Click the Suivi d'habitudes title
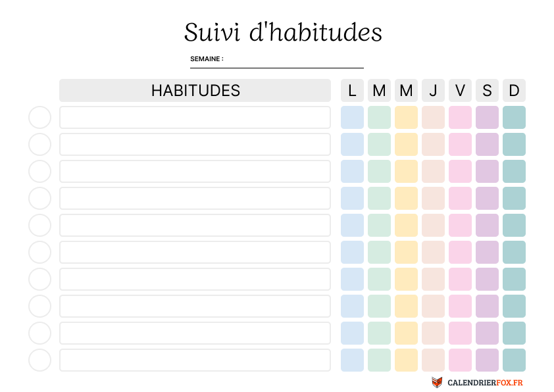This screenshot has width=554, height=392. pos(283,32)
